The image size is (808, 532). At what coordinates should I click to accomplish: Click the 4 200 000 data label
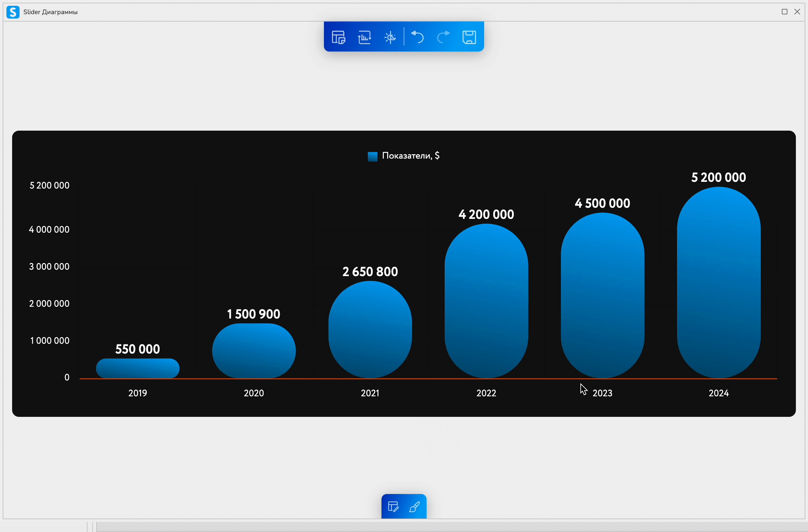[x=486, y=214]
